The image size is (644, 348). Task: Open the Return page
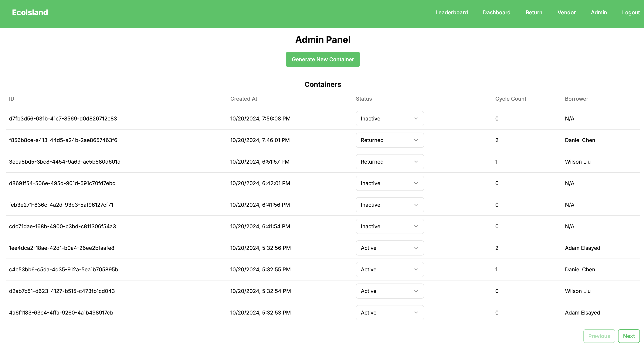(x=534, y=12)
